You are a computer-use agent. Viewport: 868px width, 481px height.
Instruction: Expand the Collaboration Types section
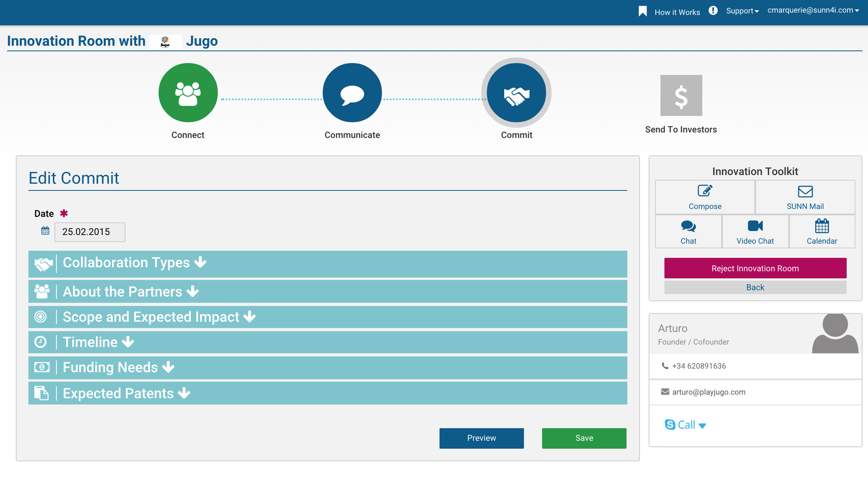pos(328,264)
